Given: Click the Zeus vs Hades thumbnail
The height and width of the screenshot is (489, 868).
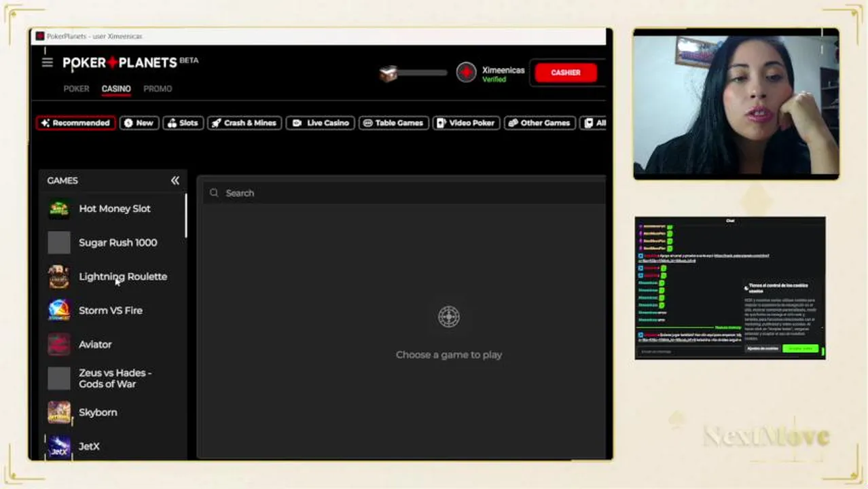Looking at the screenshot, I should pyautogui.click(x=59, y=378).
